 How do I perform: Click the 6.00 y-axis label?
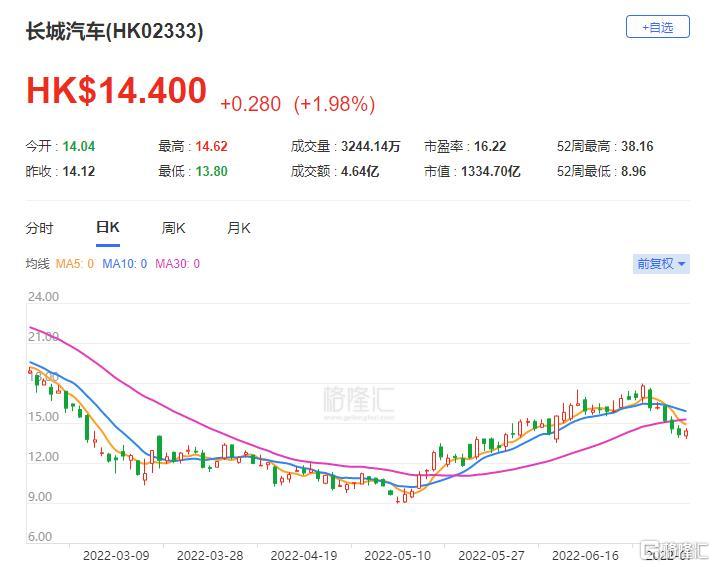point(40,537)
